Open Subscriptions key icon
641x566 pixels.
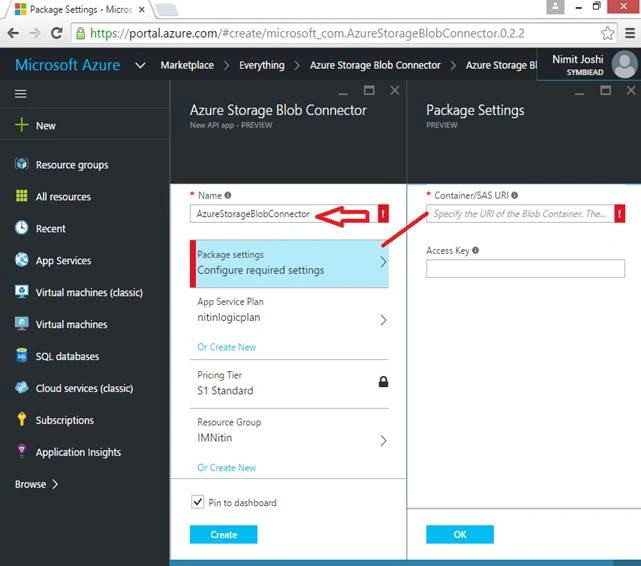22,419
